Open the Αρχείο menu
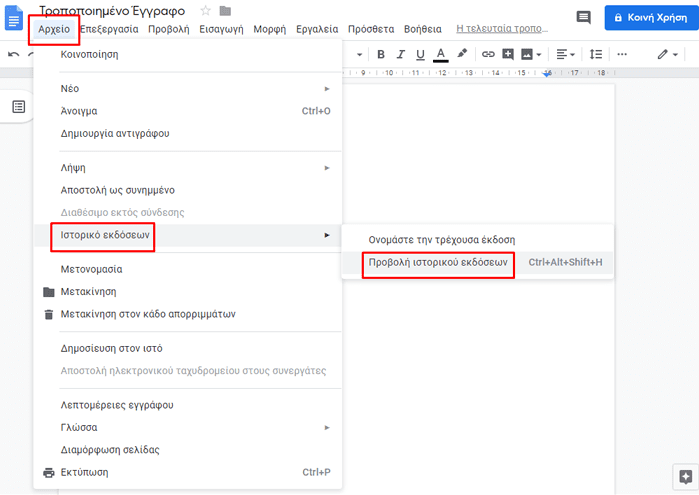 click(x=54, y=29)
